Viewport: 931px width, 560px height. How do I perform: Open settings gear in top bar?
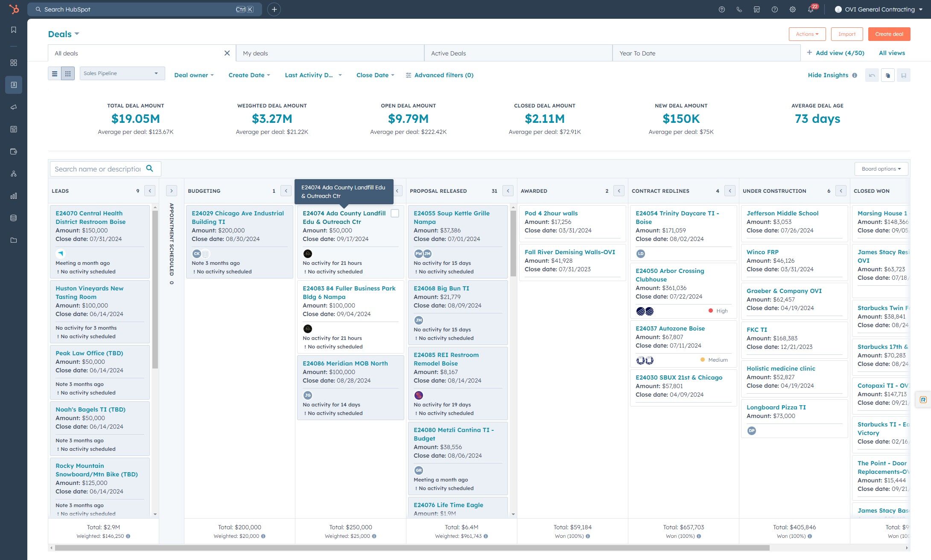(792, 9)
